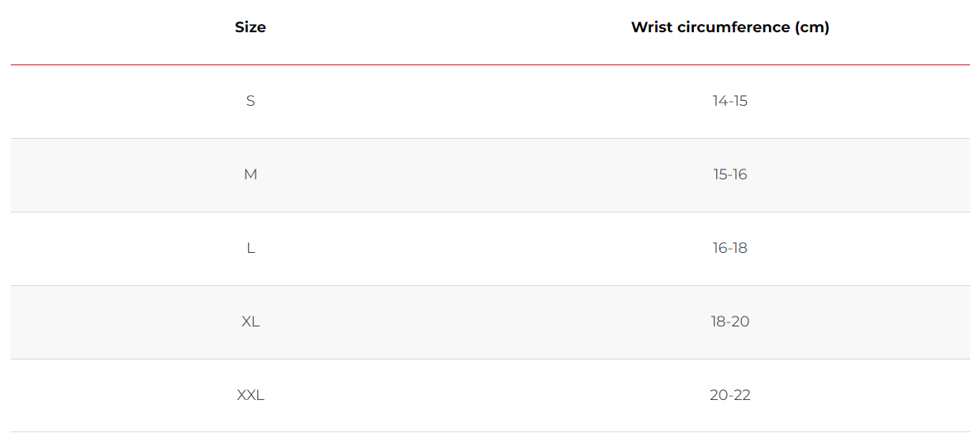Click the divider line below the XXL row
Image resolution: width=980 pixels, height=443 pixels.
[490, 431]
